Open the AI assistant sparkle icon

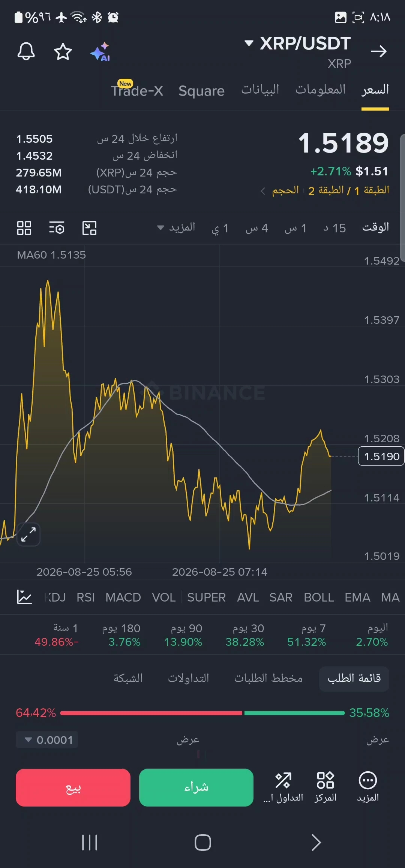100,51
